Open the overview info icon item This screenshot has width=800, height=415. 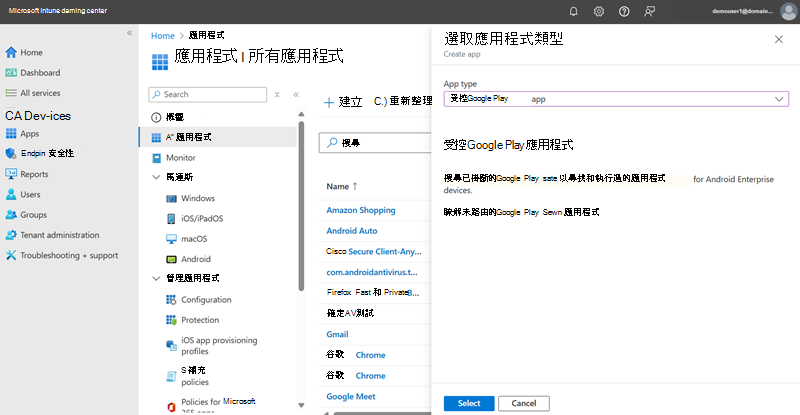click(x=156, y=117)
